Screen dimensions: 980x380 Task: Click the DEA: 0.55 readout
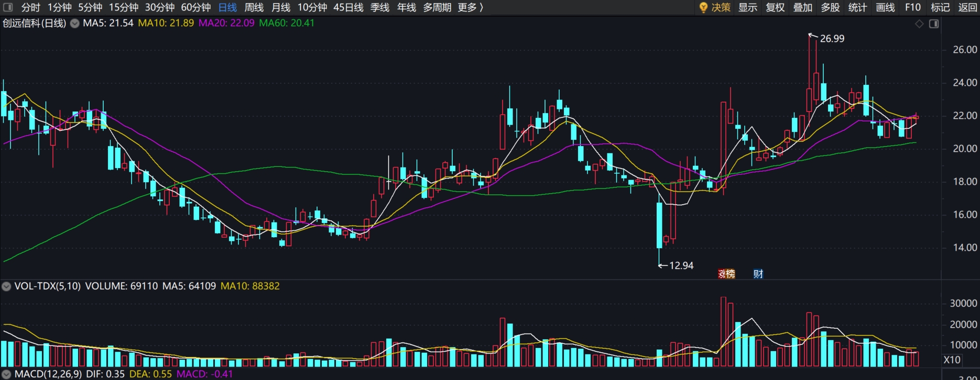pyautogui.click(x=150, y=374)
